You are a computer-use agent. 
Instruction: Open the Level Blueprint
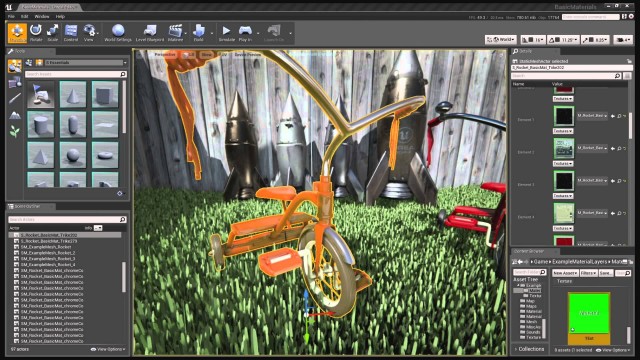coord(150,33)
